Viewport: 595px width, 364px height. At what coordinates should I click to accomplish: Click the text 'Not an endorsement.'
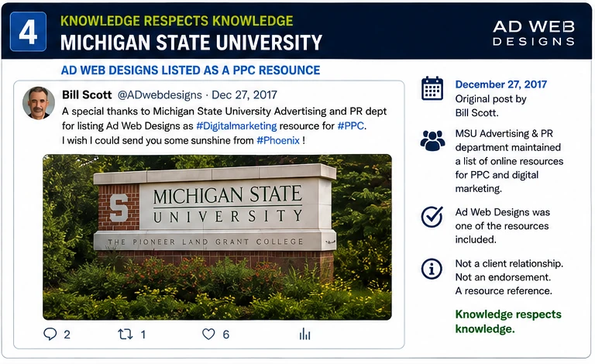pos(503,277)
